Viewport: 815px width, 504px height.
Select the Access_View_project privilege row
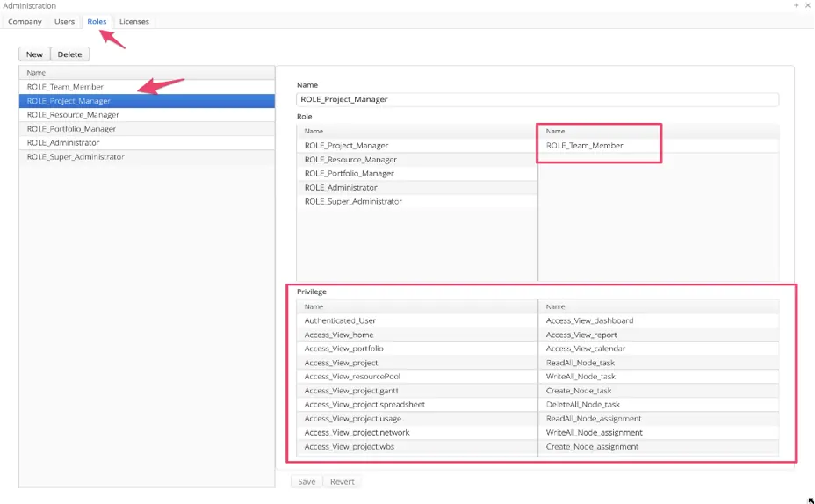417,363
